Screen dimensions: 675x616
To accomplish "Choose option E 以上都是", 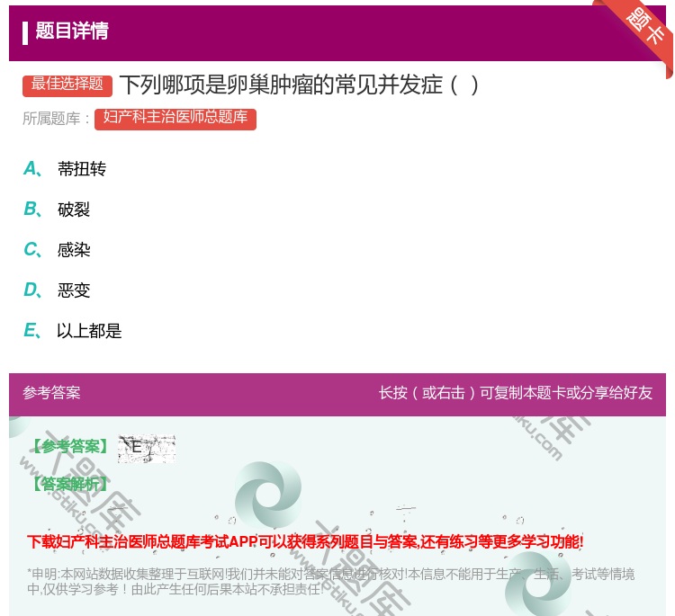I will coord(88,331).
